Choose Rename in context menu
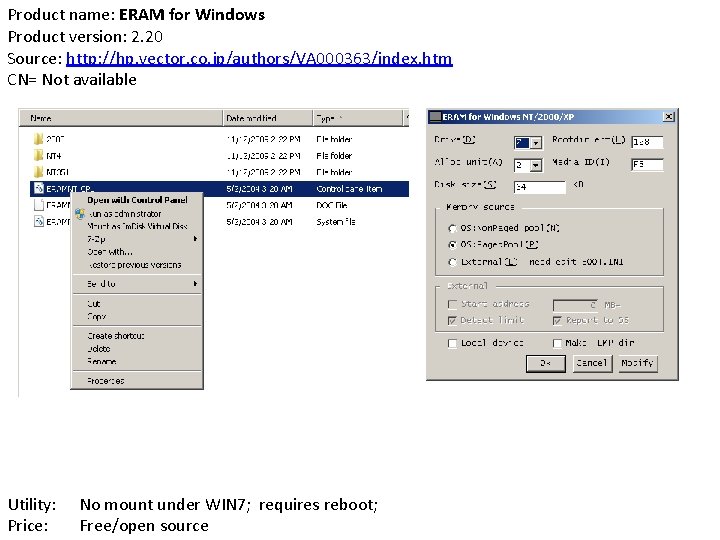This screenshot has height=540, width=720. (137, 362)
